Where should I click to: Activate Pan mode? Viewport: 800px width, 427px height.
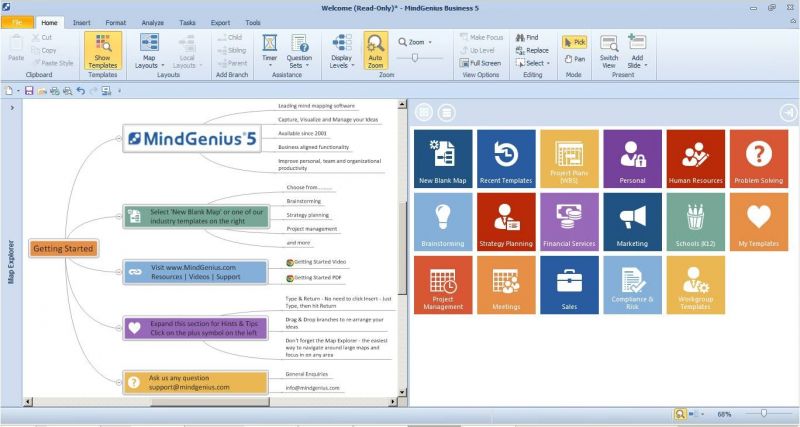point(575,59)
